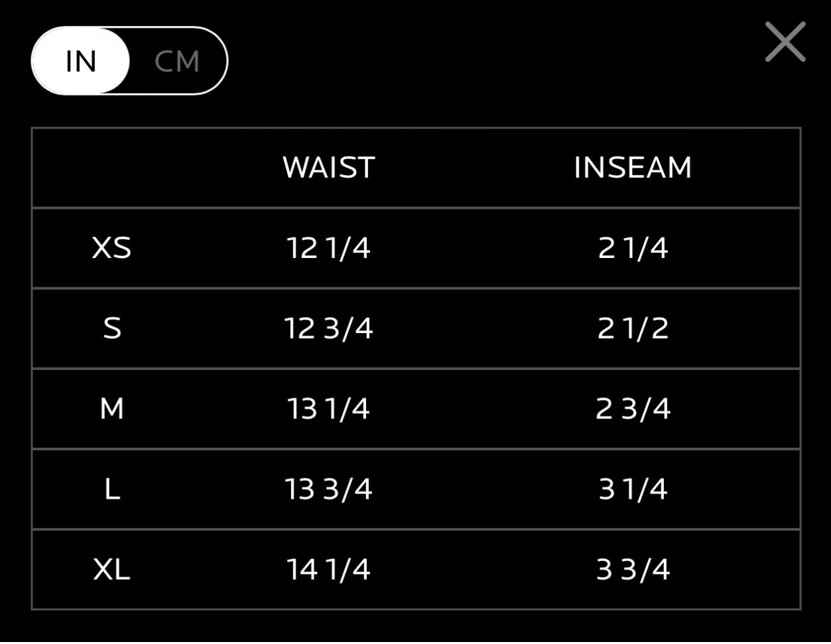Click the XS inseam value 2 1/4
Screen dimensions: 831x644
(633, 248)
